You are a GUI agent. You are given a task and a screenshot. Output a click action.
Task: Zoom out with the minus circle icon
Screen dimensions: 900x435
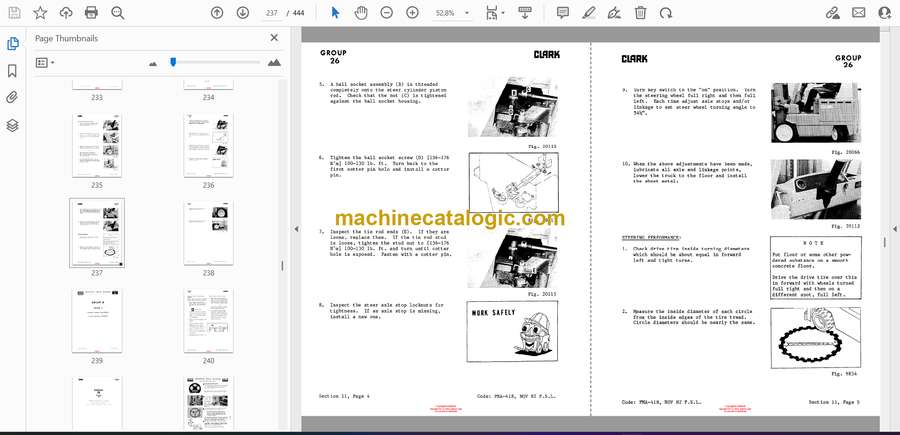[x=387, y=13]
